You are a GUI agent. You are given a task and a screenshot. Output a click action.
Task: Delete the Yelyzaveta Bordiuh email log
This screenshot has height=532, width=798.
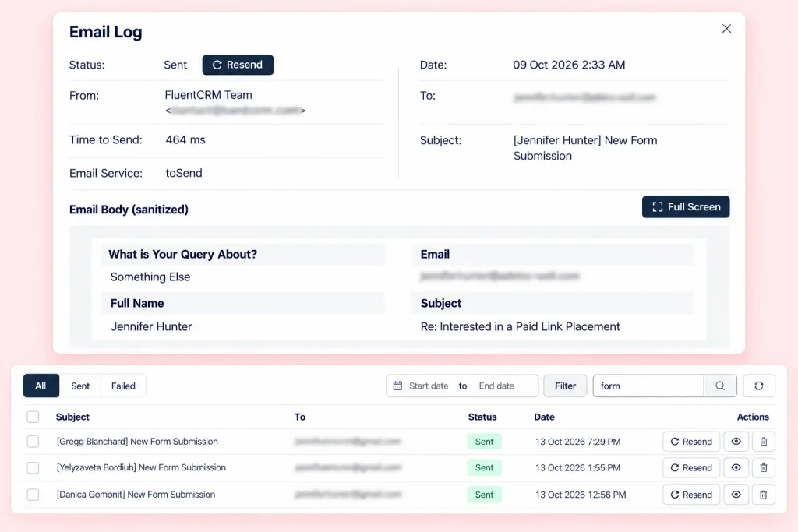click(764, 467)
